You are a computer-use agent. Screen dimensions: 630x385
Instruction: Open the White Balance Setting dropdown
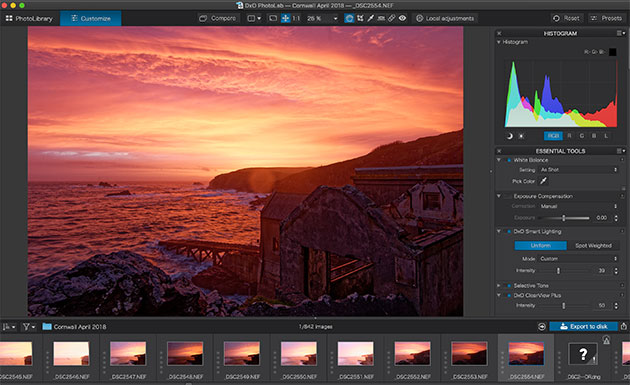tap(578, 170)
